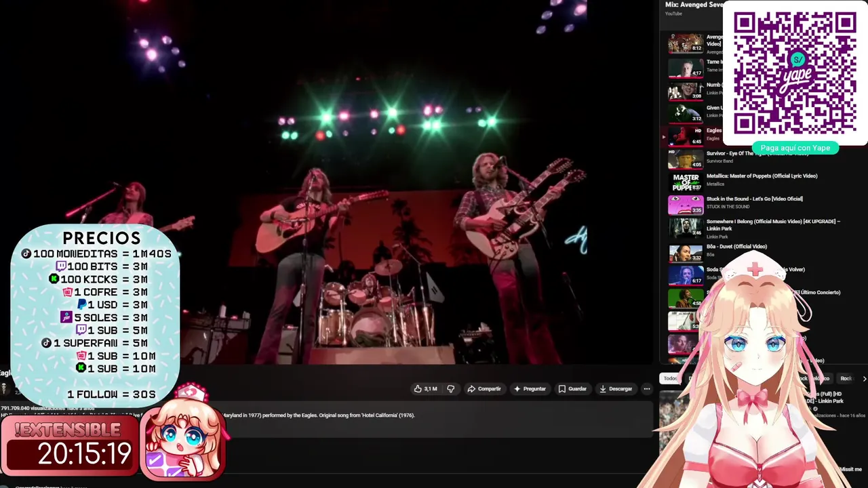This screenshot has height=488, width=868.
Task: Save the video with Guardar
Action: pos(572,389)
